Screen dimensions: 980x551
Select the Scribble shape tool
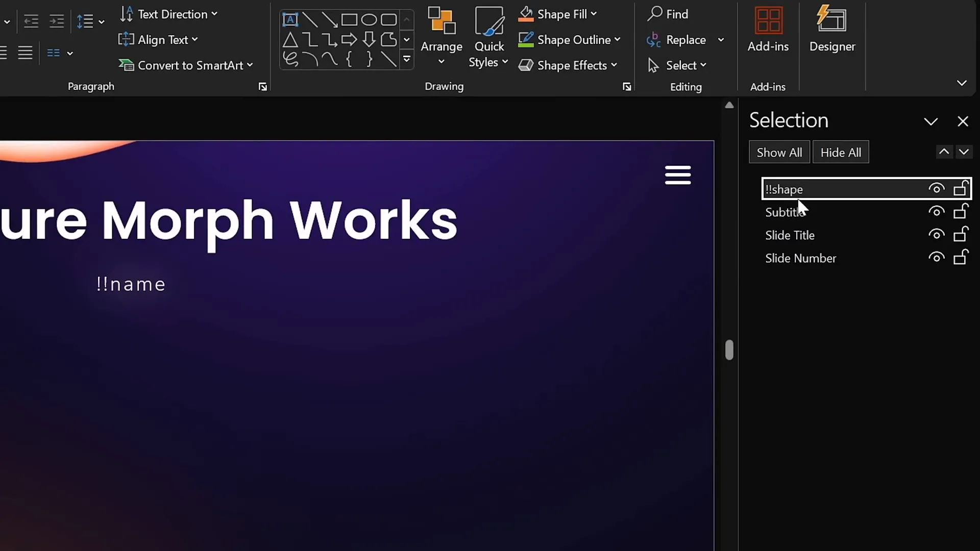click(x=290, y=59)
